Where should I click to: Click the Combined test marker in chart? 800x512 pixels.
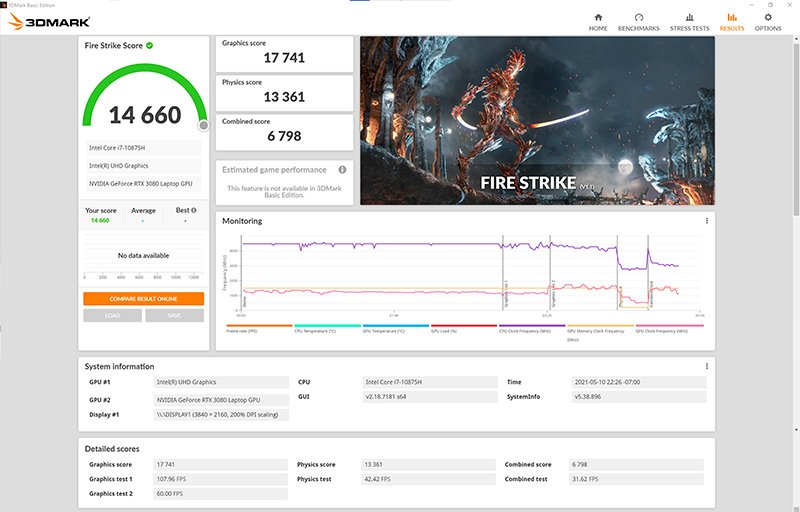coord(649,273)
